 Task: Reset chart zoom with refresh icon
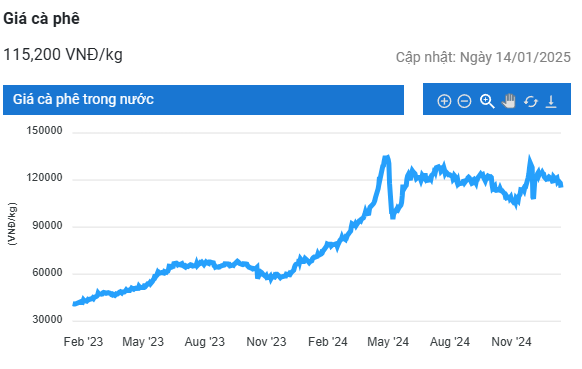click(531, 101)
